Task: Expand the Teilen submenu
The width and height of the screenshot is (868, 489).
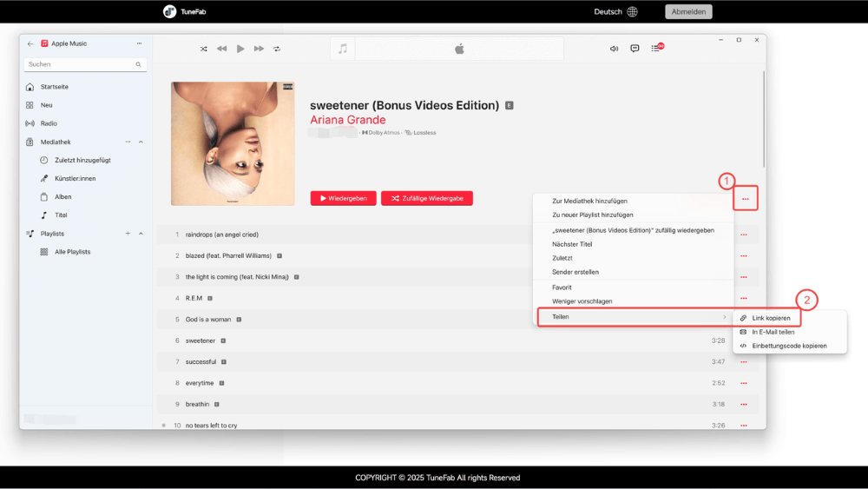Action: pyautogui.click(x=635, y=317)
